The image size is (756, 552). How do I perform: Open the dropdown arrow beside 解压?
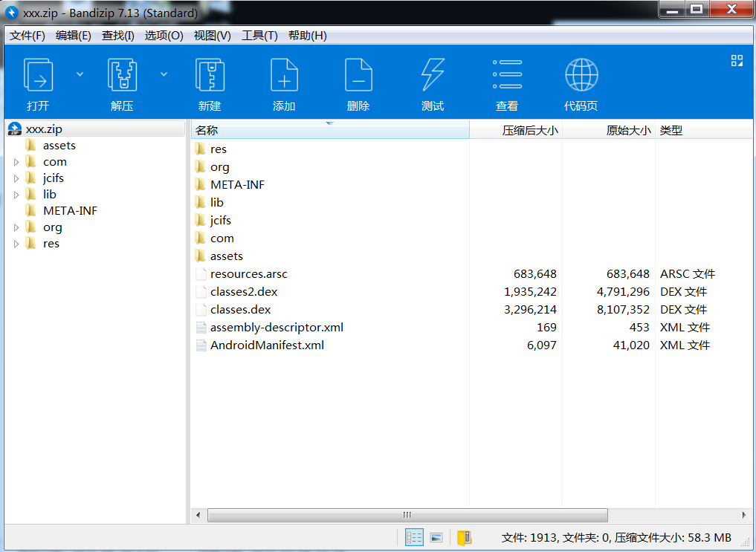(x=164, y=74)
